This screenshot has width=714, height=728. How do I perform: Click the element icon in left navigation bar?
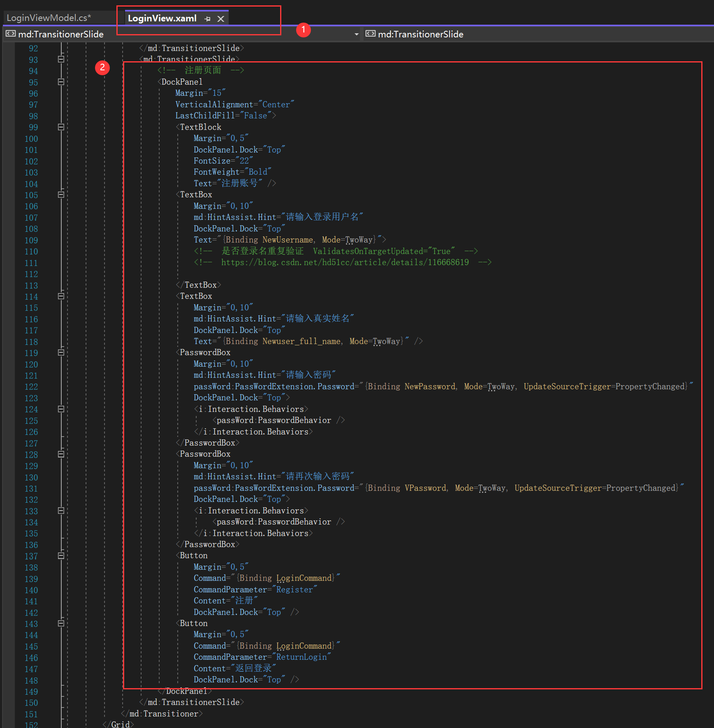click(11, 34)
